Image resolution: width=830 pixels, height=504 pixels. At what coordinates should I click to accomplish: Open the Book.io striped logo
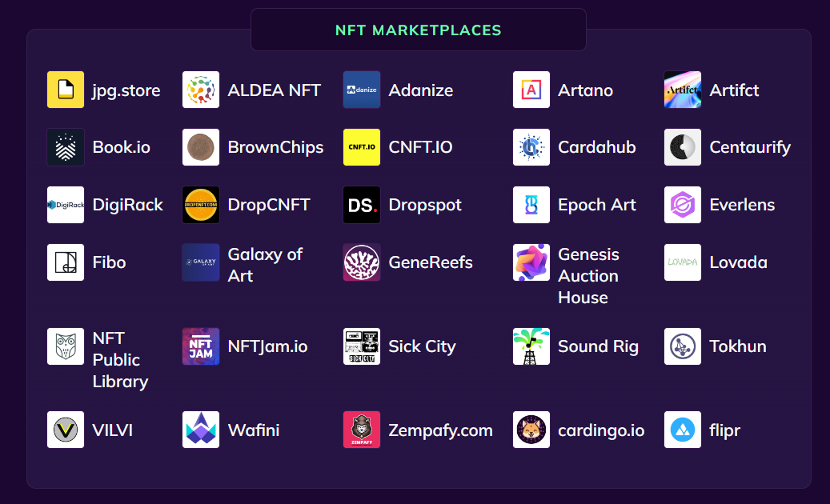(66, 147)
